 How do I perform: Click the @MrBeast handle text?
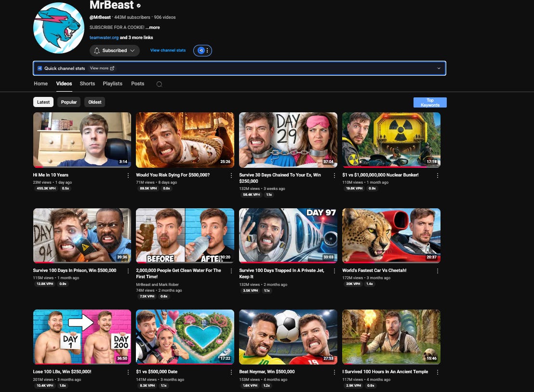[x=100, y=17]
